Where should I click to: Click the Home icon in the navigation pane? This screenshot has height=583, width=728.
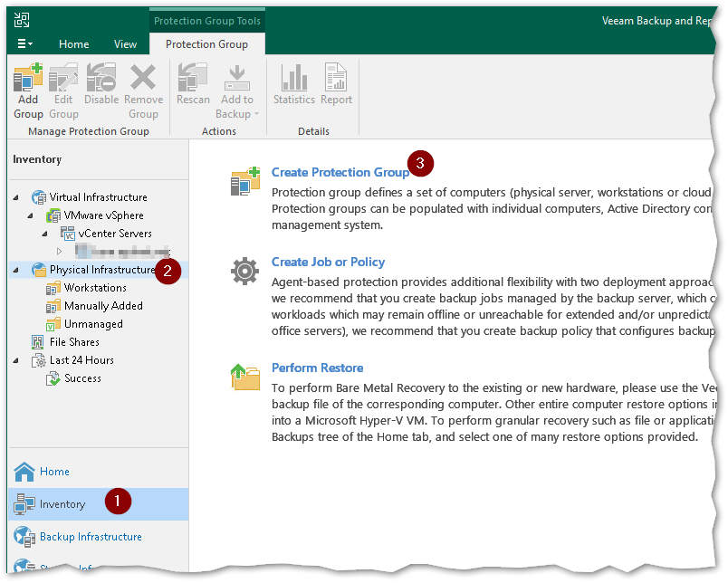(x=24, y=472)
